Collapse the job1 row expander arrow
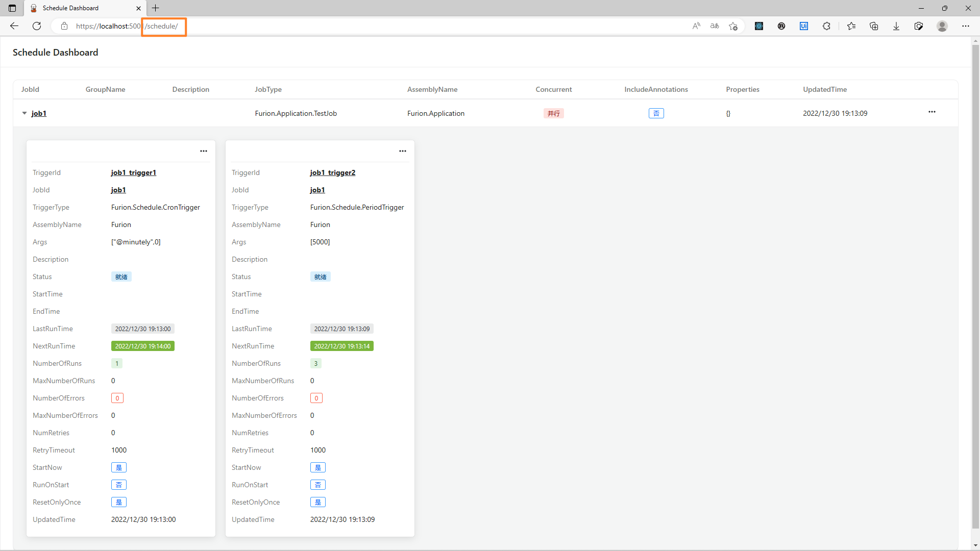 click(x=24, y=113)
